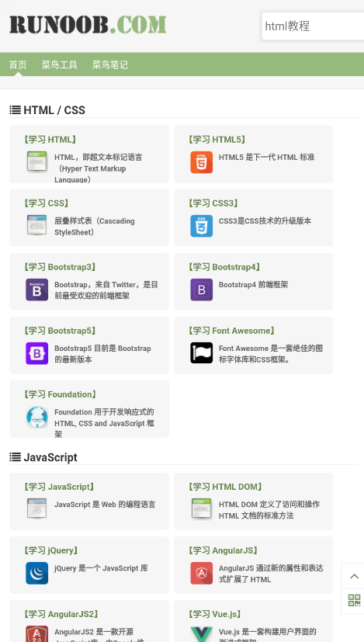Click the HTML DOM description text
The height and width of the screenshot is (642, 364).
tap(269, 510)
